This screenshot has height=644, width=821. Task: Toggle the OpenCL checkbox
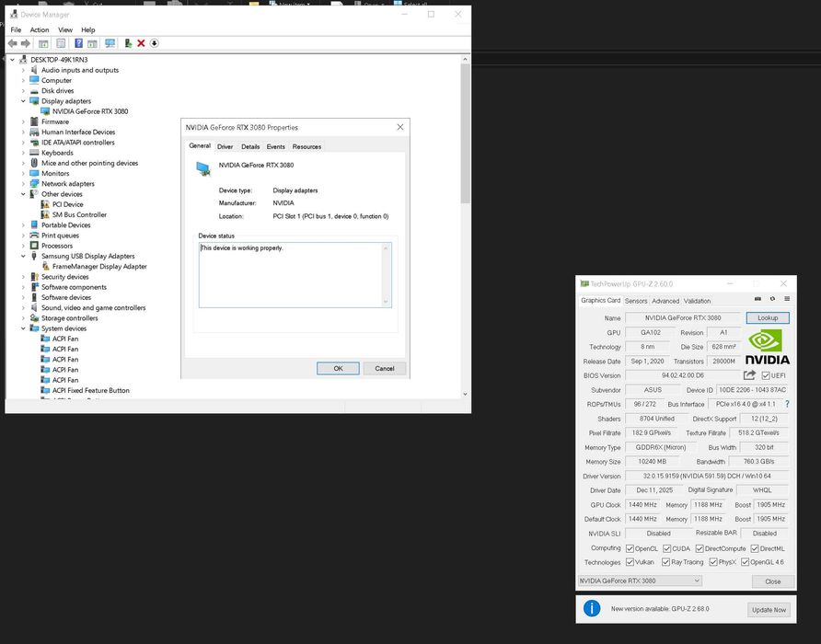coord(630,548)
